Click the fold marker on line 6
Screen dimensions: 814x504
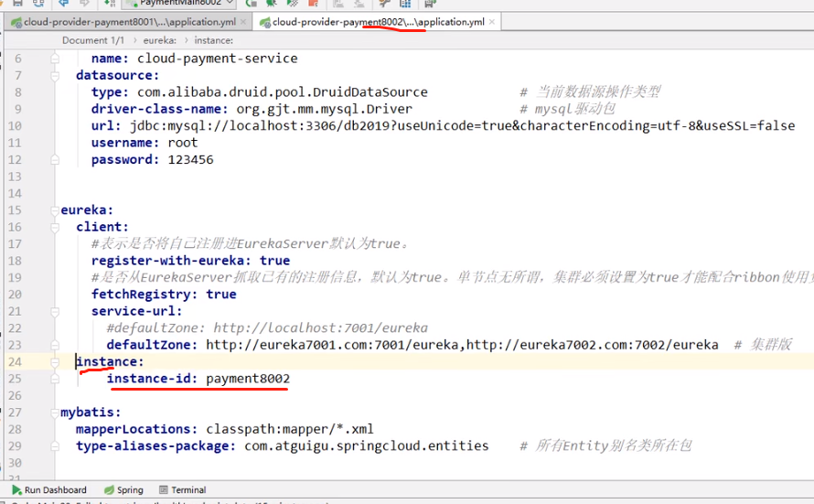[55, 59]
